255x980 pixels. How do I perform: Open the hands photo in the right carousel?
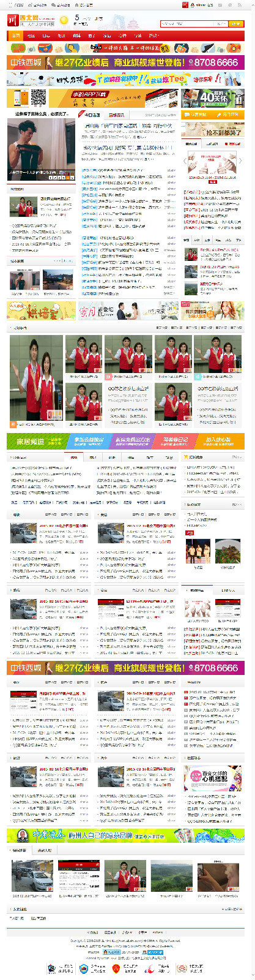[x=213, y=162]
